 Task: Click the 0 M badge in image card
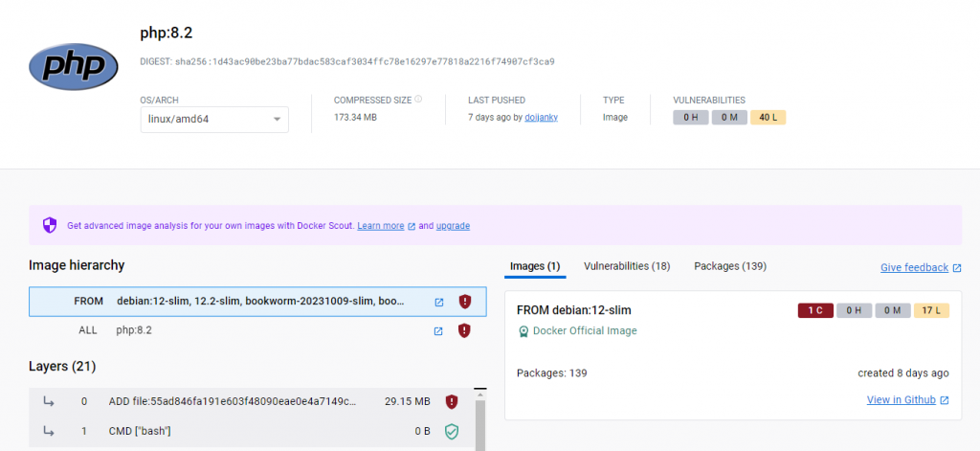click(893, 310)
